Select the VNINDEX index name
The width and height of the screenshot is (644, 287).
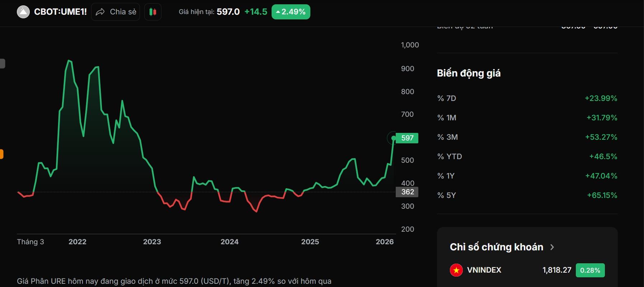coord(484,270)
